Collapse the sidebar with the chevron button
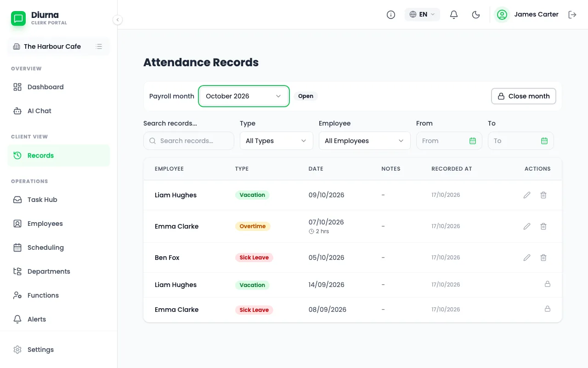This screenshot has width=588, height=368. click(x=118, y=20)
